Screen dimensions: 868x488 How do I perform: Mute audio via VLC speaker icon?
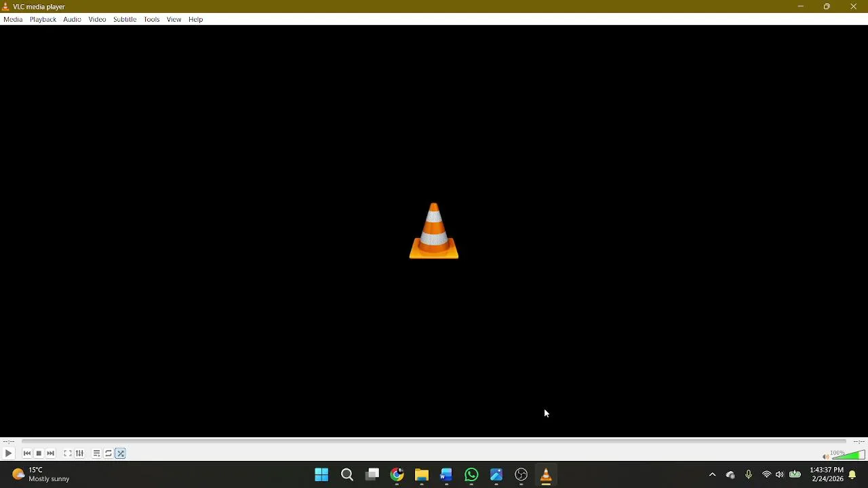825,456
